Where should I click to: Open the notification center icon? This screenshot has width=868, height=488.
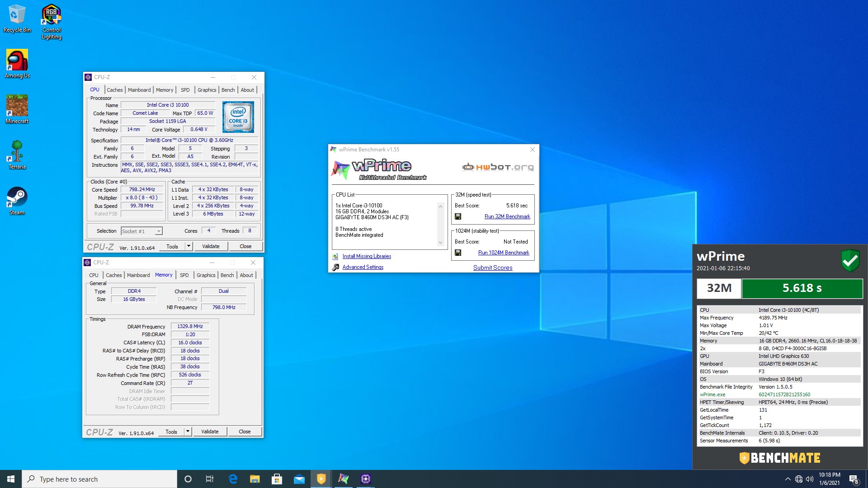point(854,479)
